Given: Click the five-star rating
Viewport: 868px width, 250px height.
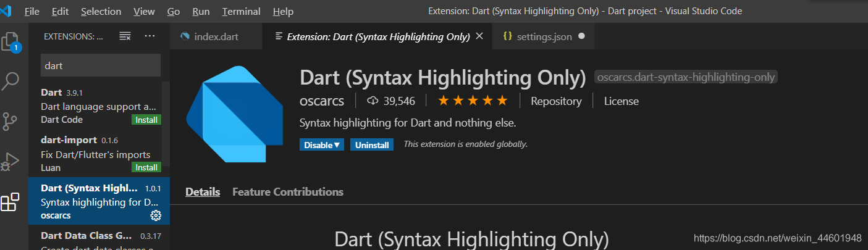Looking at the screenshot, I should [x=473, y=101].
